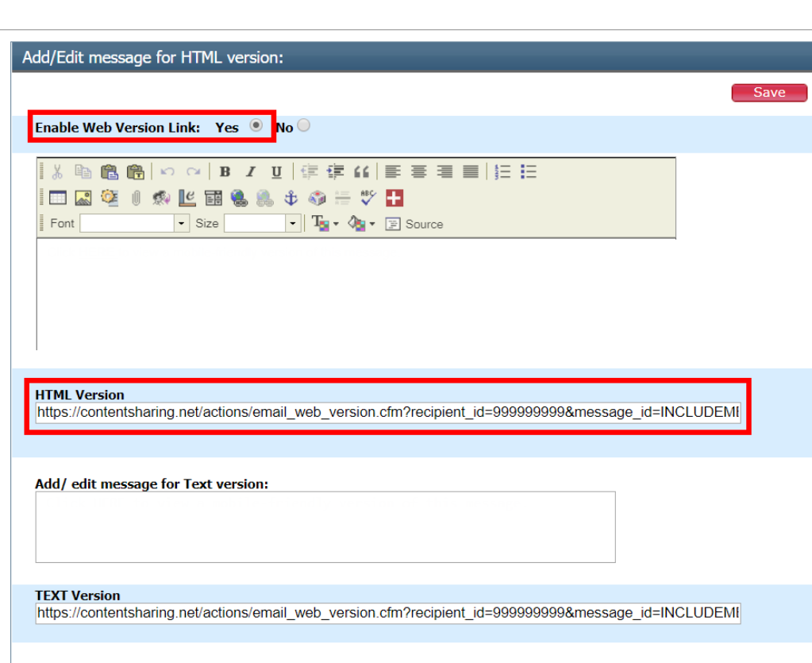Insert a table using the table icon
This screenshot has width=812, height=663.
point(58,198)
